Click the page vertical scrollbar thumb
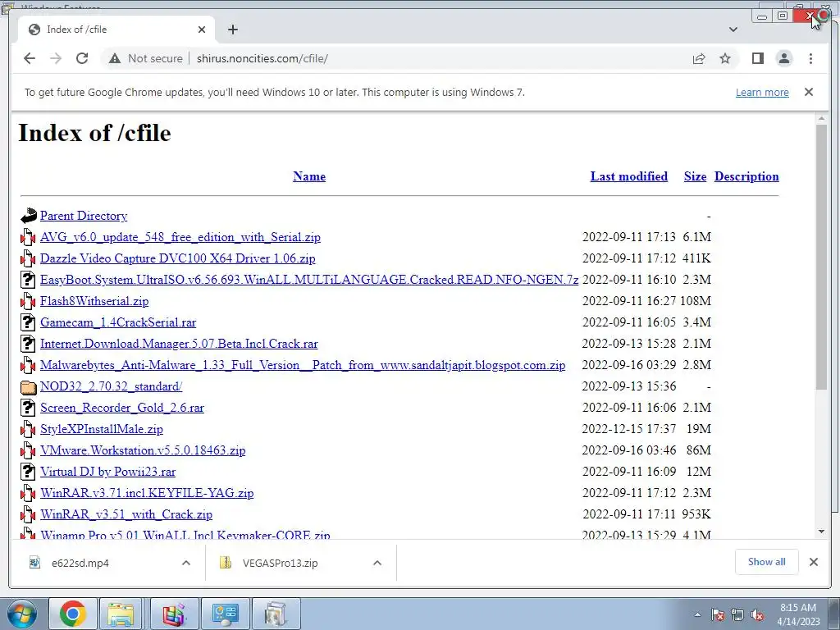840x630 pixels. tap(821, 257)
